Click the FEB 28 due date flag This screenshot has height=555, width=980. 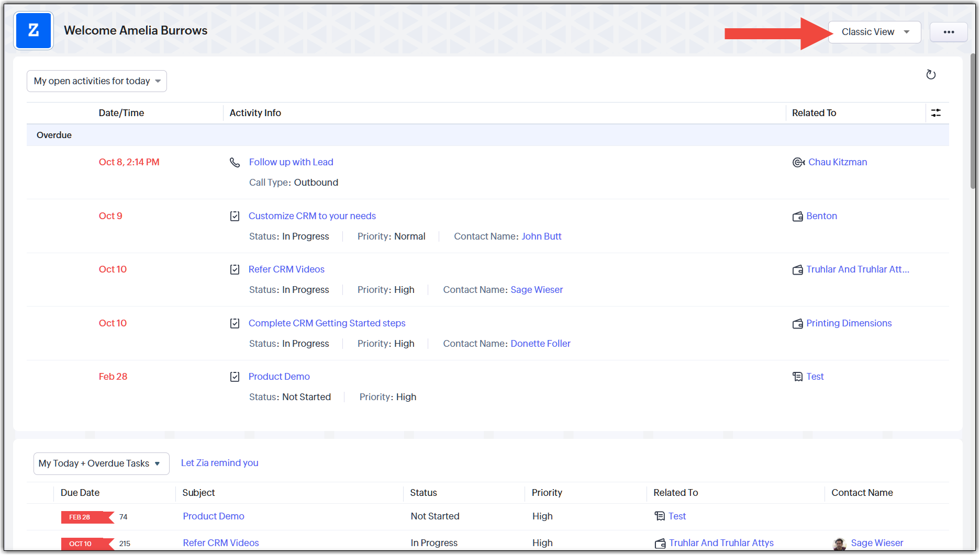coord(87,517)
